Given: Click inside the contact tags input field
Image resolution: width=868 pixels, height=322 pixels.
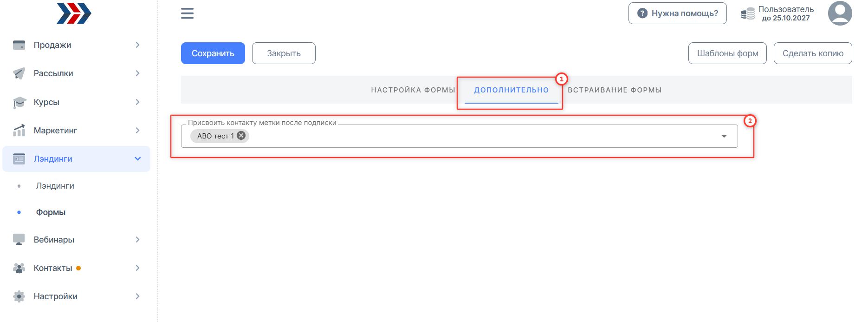Looking at the screenshot, I should click(459, 136).
